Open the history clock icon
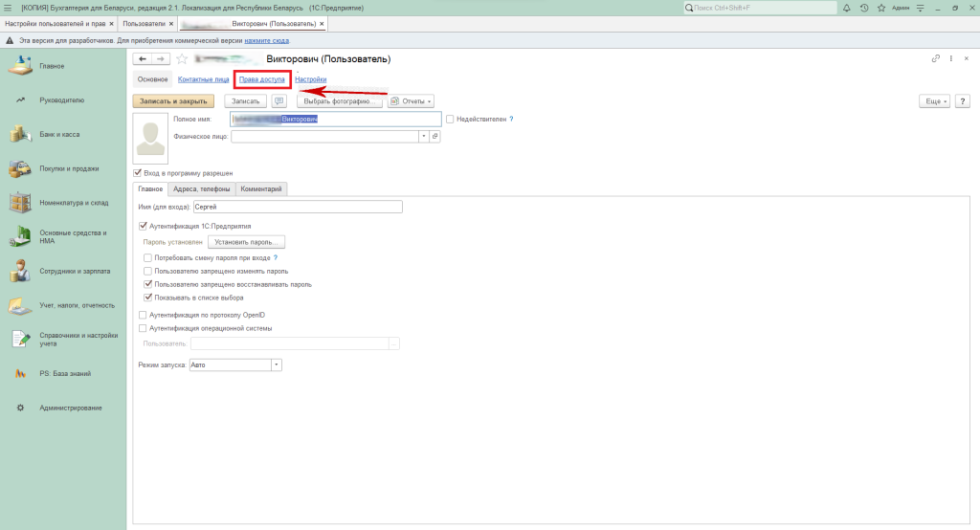The width and height of the screenshot is (980, 530). coord(864,8)
